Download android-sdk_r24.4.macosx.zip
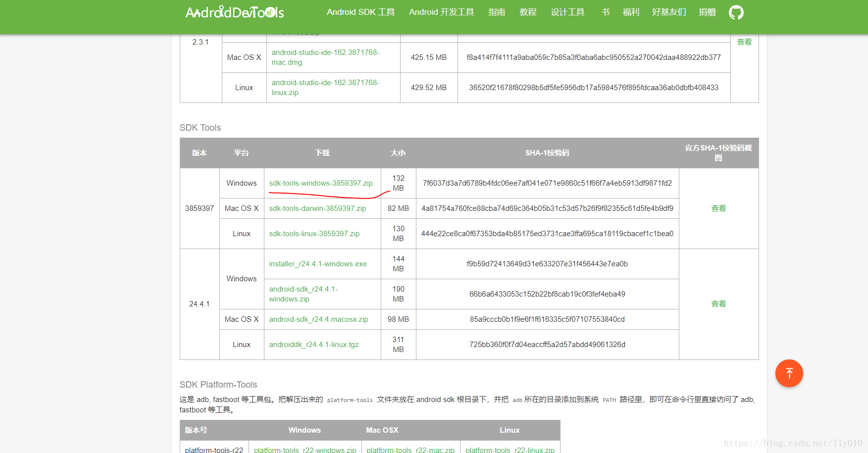The width and height of the screenshot is (868, 453). coord(318,319)
